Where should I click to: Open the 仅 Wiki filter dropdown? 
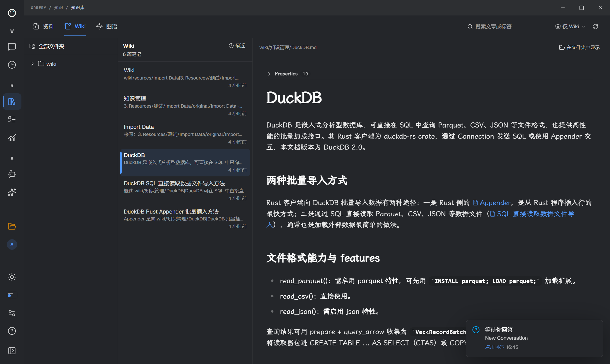[570, 26]
